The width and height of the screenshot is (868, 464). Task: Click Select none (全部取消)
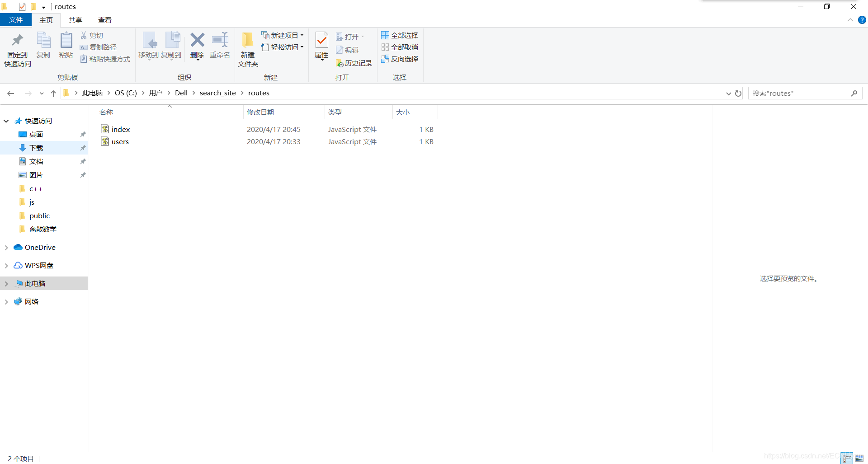(400, 47)
